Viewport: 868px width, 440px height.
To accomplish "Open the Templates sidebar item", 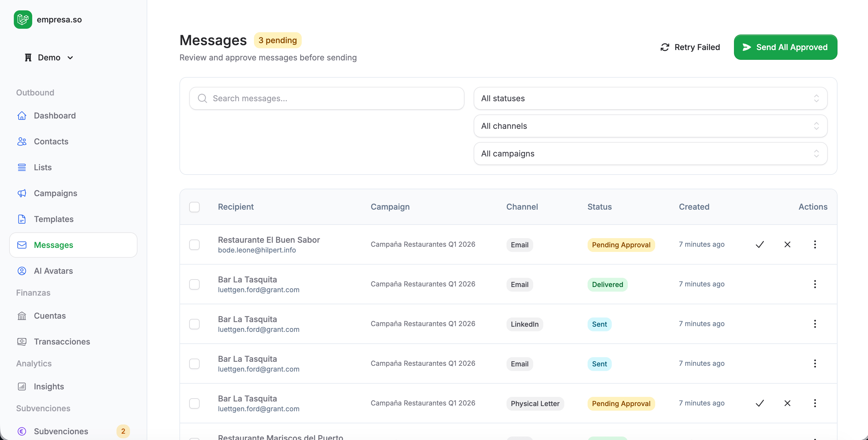I will pos(53,219).
